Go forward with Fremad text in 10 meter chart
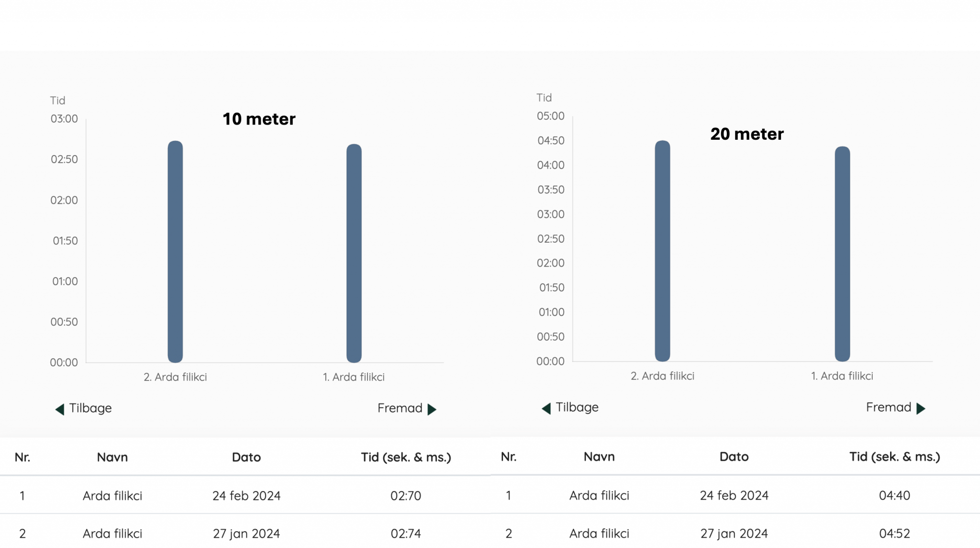The width and height of the screenshot is (980, 548). pyautogui.click(x=400, y=408)
